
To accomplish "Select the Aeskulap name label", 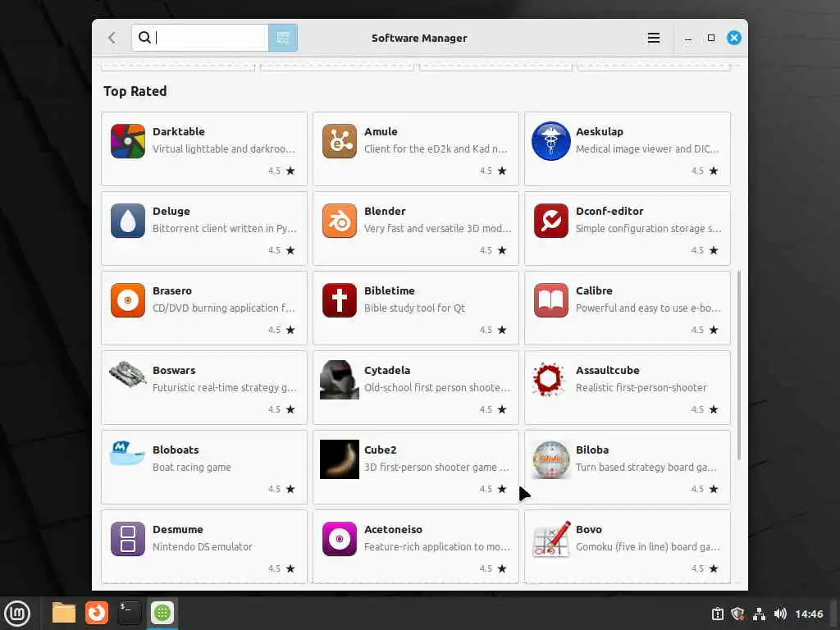I will [x=600, y=132].
